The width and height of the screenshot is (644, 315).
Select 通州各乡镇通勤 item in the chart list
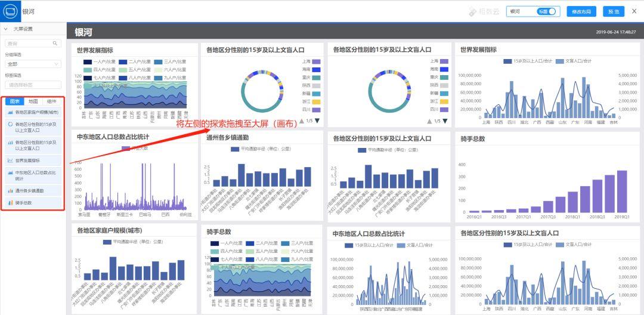tap(33, 190)
